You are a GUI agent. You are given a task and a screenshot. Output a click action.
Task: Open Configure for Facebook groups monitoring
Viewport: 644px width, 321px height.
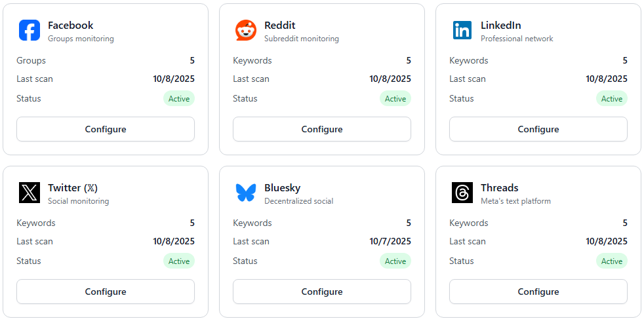coord(106,129)
